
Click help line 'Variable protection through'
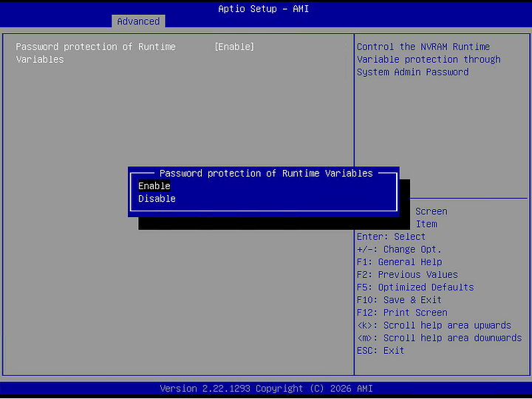point(429,59)
